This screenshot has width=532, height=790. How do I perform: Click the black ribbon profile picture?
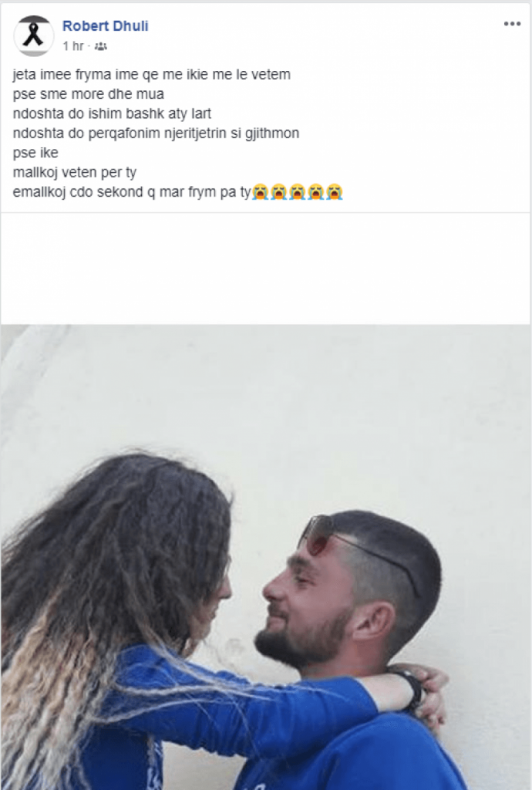click(x=33, y=35)
